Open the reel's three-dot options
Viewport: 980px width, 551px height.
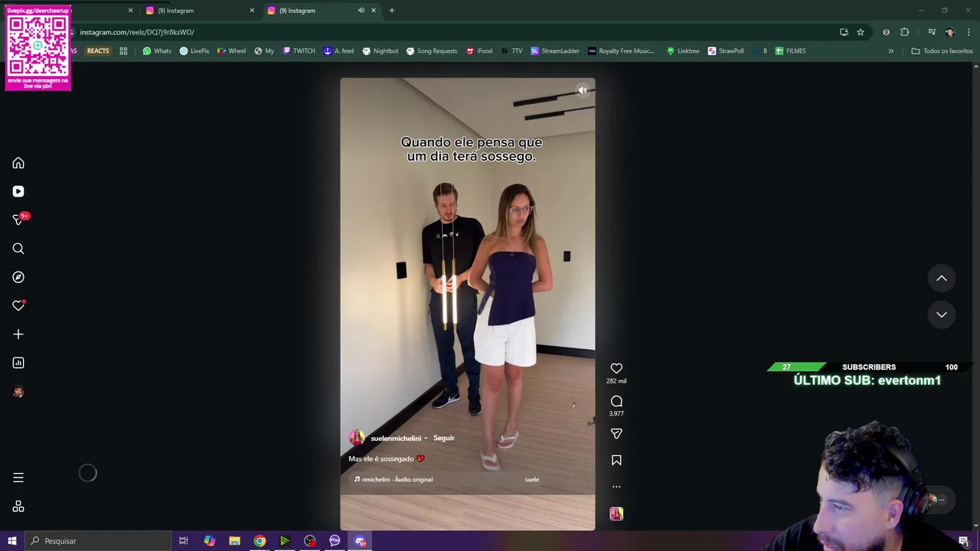616,487
